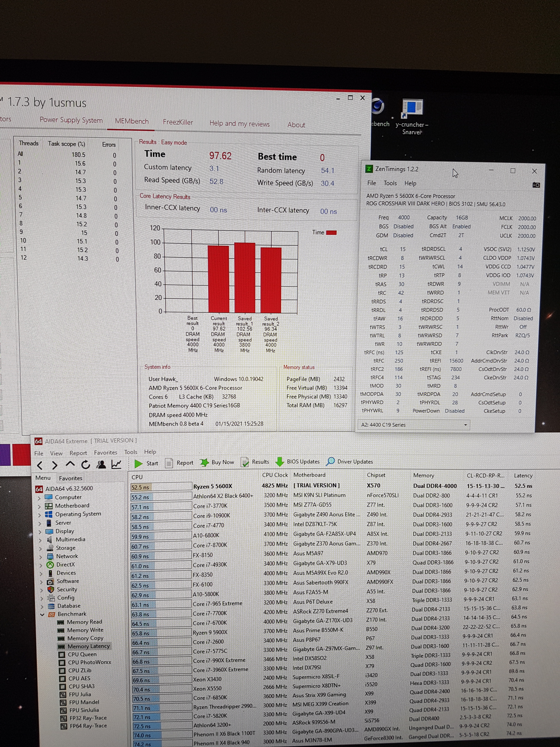Open Help and my reviews tab
560x747 pixels.
tap(239, 123)
